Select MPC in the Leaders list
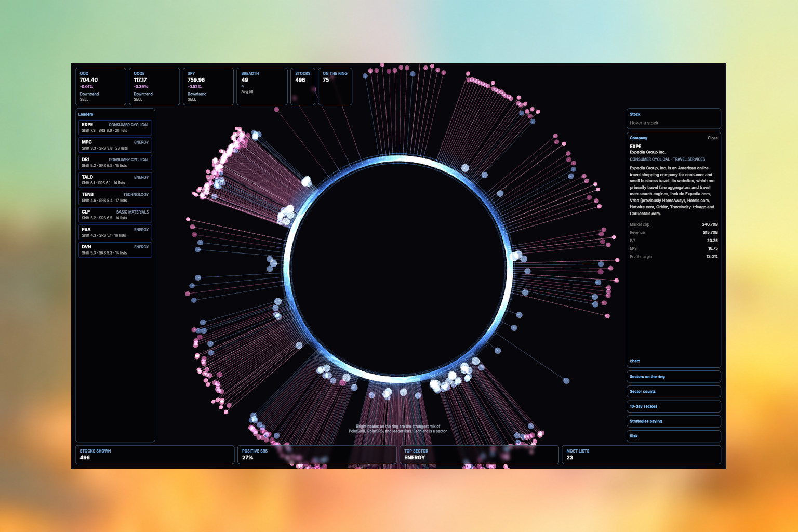 pyautogui.click(x=115, y=145)
